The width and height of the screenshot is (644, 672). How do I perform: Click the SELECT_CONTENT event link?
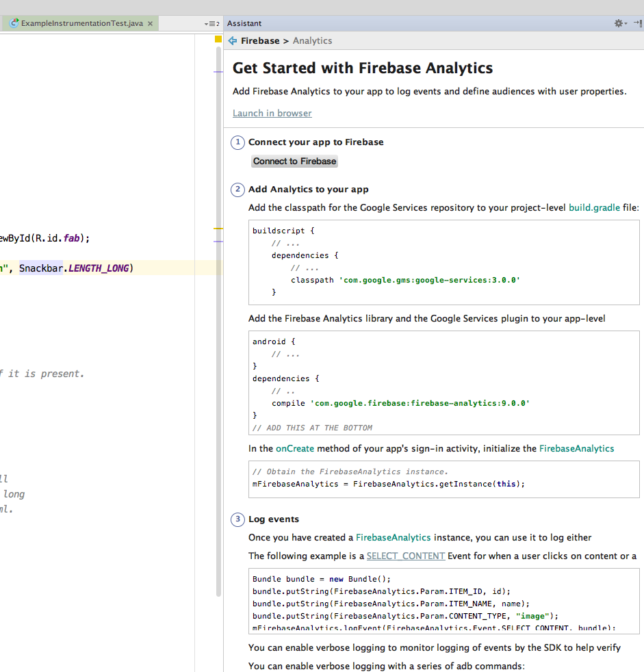[x=405, y=556]
